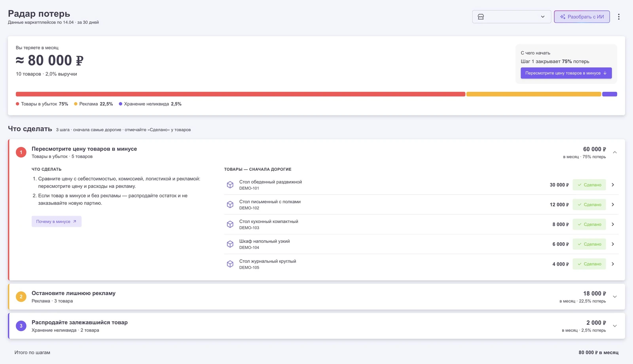Click the yellow Реклама bar segment

(534, 94)
